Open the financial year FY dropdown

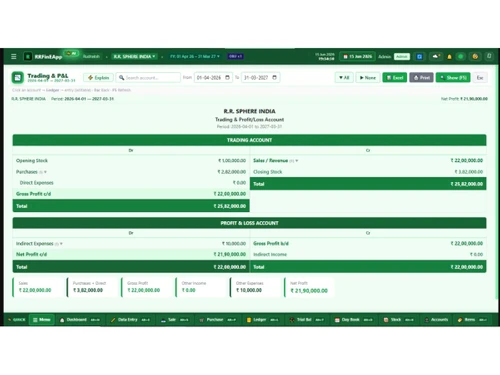(x=195, y=56)
